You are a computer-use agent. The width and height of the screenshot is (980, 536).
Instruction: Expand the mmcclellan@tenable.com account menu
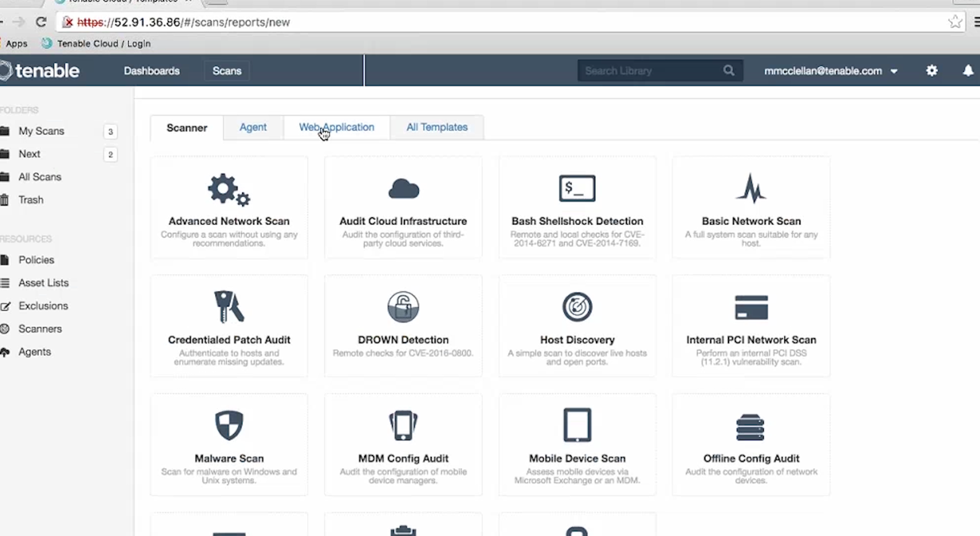pyautogui.click(x=831, y=71)
